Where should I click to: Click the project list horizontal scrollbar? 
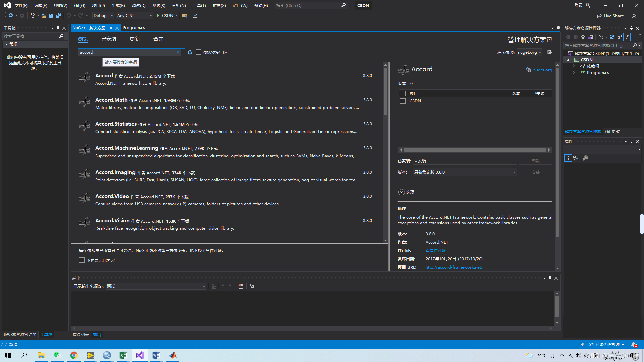pos(475,150)
